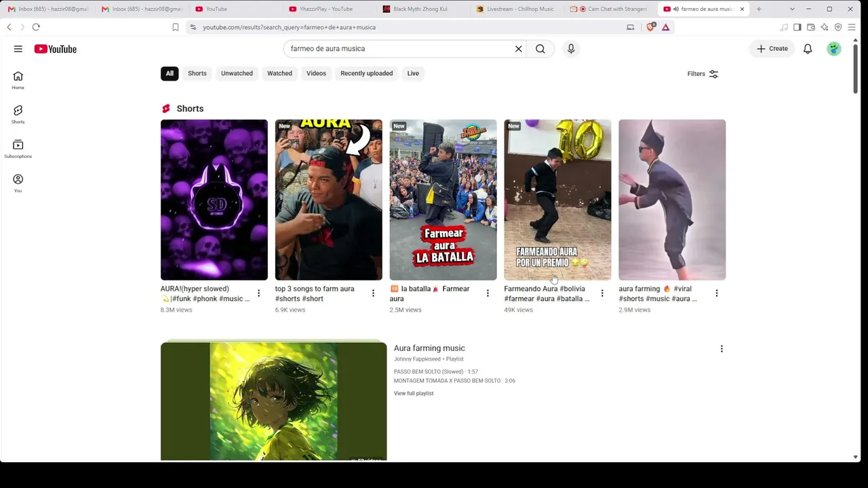
Task: Open the Brave Shields lion icon
Action: point(652,27)
